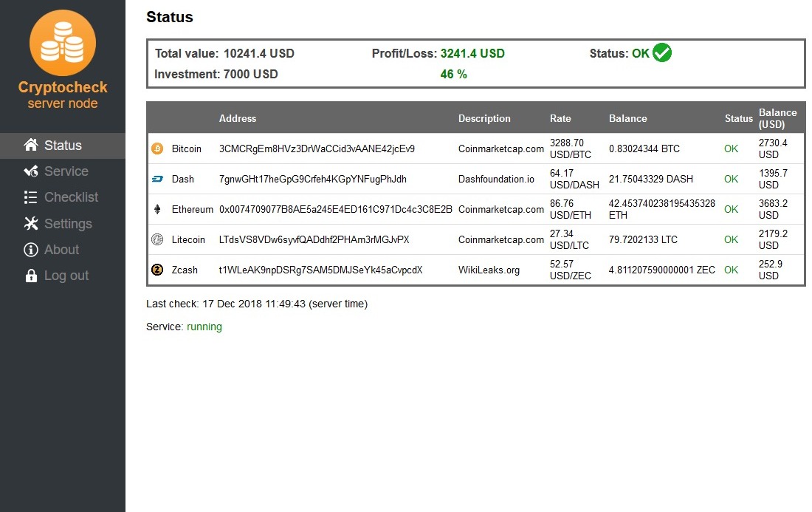Click the Service icon in sidebar

tap(30, 171)
